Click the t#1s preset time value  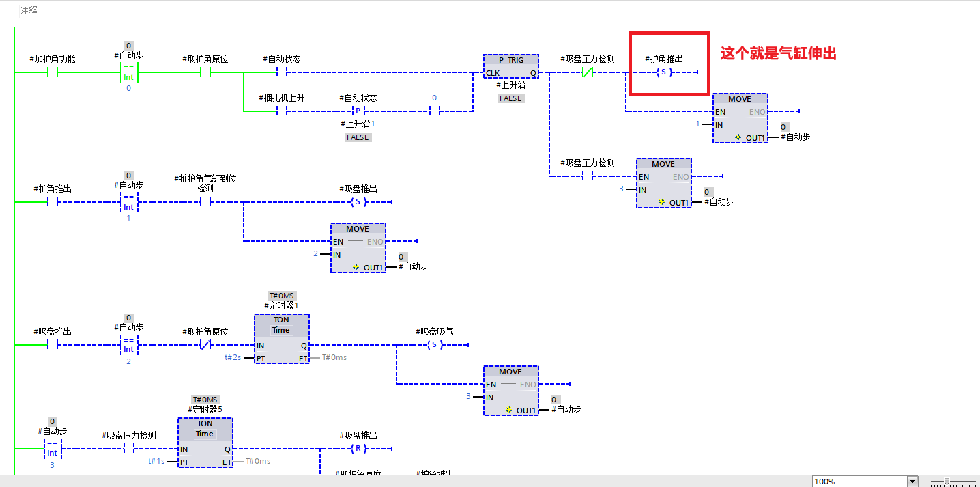pyautogui.click(x=156, y=461)
